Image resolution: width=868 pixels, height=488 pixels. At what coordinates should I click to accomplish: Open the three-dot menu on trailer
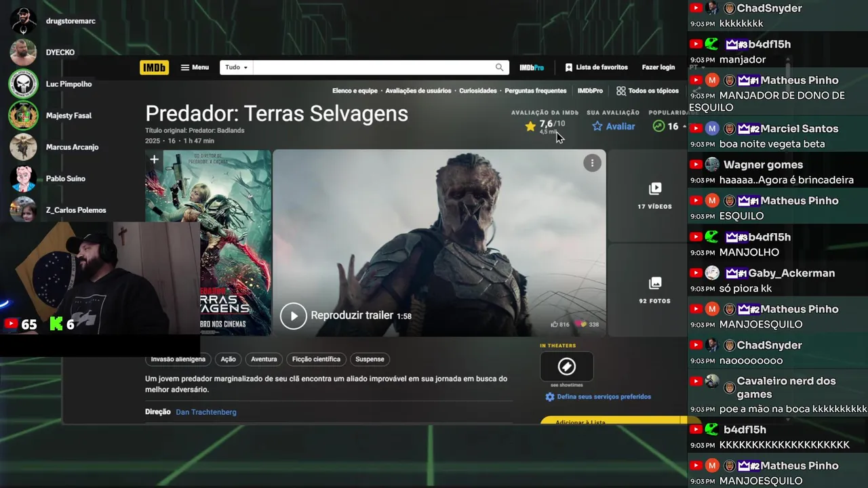pyautogui.click(x=592, y=163)
